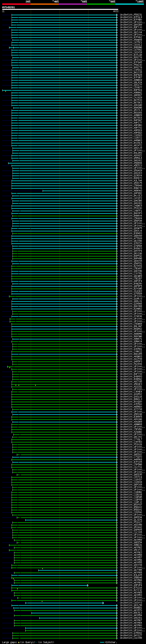The image size is (146, 644).
Task: Click hit label UniRef100_B6SIS5
Action: tap(131, 72)
